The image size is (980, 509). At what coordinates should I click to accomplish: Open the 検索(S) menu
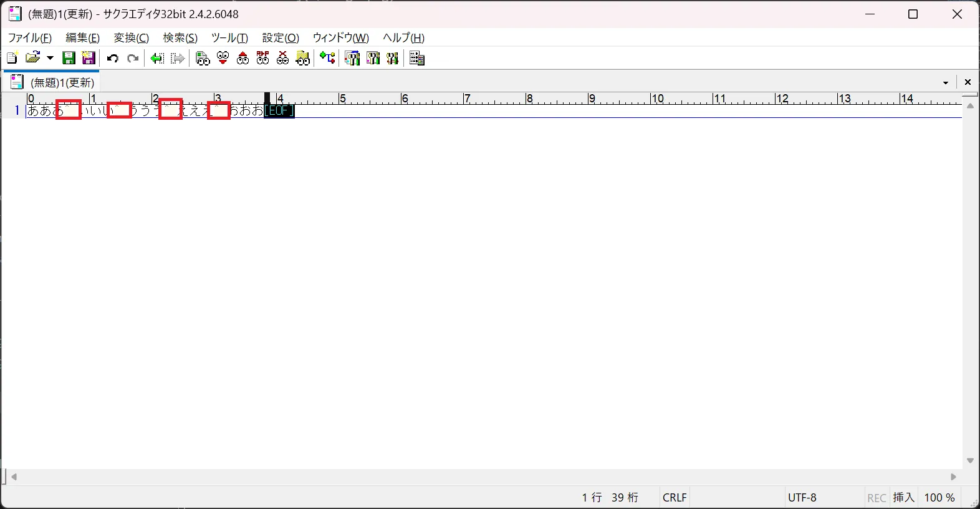pyautogui.click(x=180, y=37)
